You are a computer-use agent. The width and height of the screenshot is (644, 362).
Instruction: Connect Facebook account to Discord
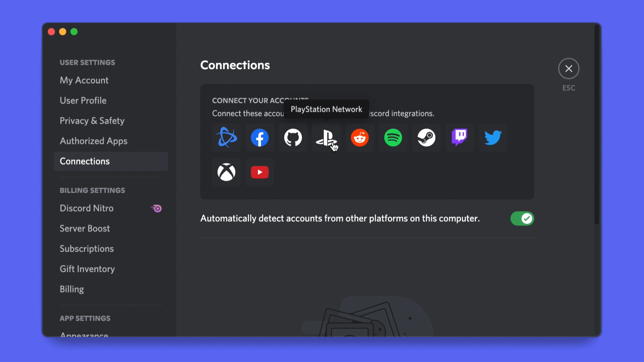260,137
